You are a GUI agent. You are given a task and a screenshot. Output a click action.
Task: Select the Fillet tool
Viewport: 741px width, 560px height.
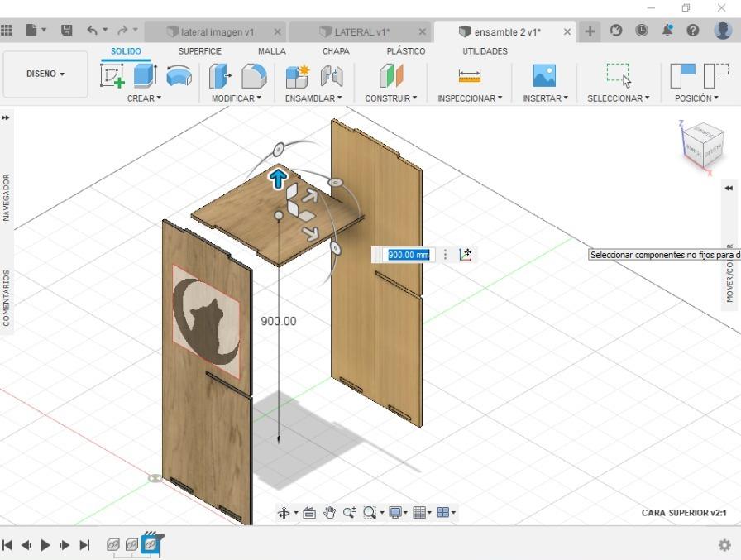click(x=254, y=75)
